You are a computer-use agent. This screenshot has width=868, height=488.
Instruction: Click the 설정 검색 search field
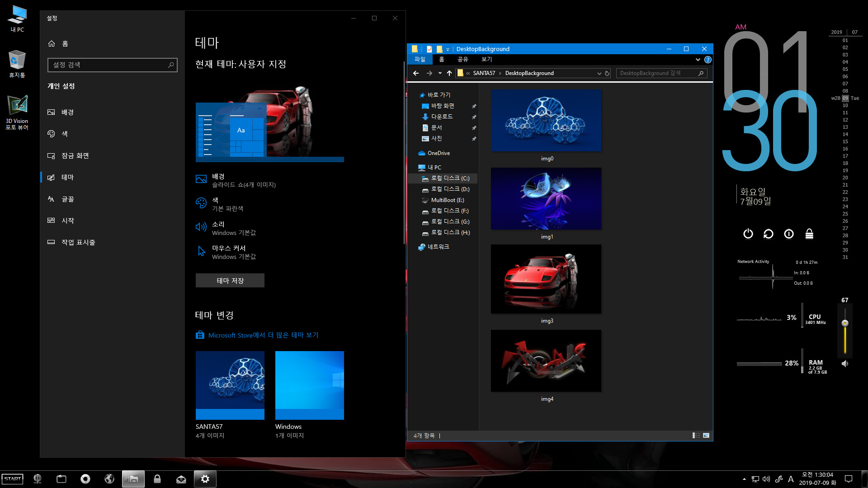(113, 65)
